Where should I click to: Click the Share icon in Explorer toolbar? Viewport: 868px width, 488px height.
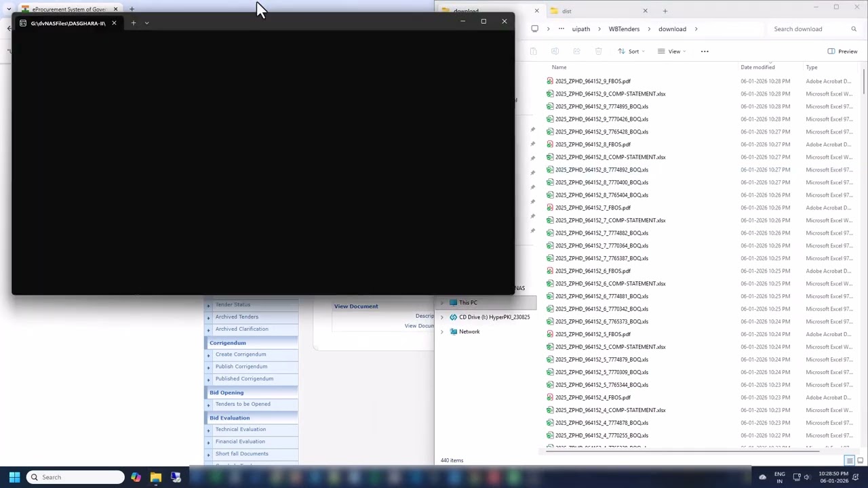point(576,52)
